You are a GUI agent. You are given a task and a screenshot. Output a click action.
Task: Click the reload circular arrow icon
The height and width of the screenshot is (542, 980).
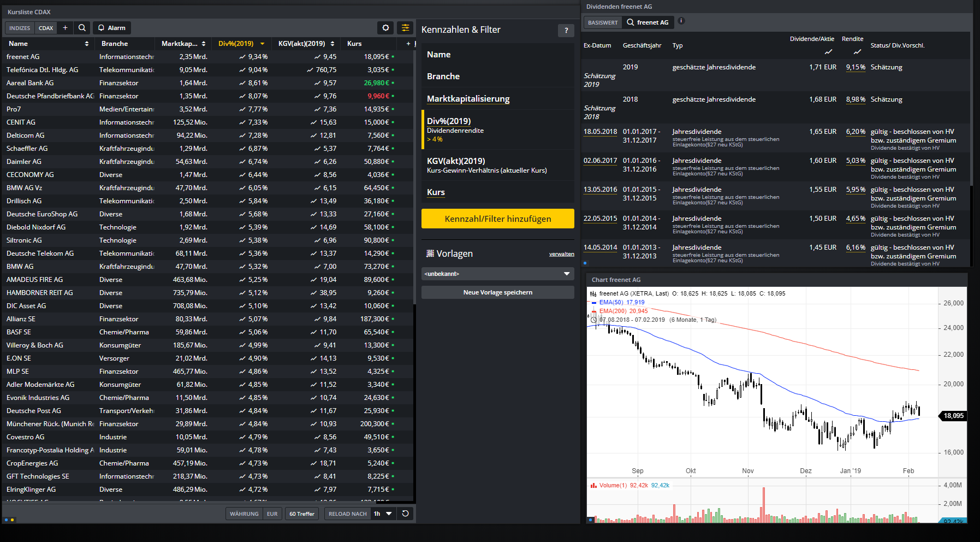(x=405, y=514)
